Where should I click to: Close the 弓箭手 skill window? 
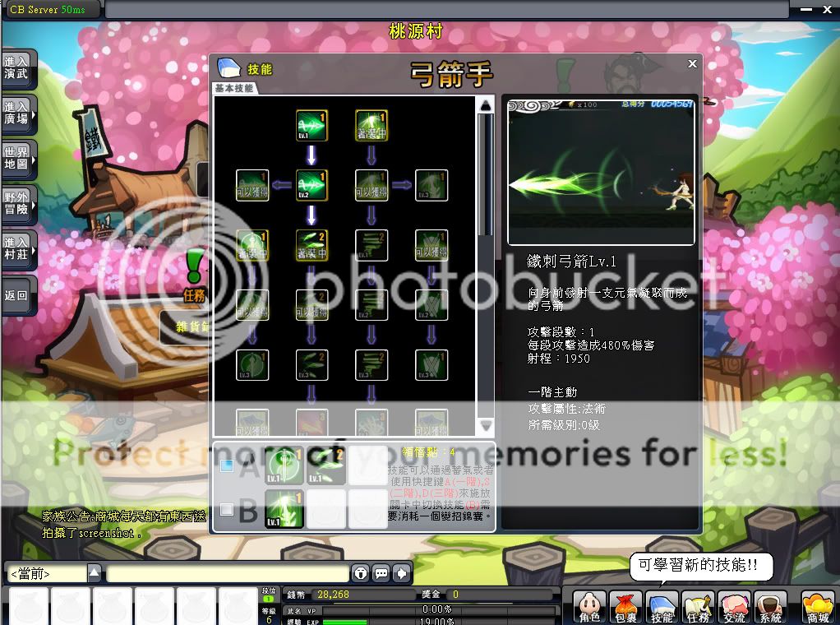[692, 63]
